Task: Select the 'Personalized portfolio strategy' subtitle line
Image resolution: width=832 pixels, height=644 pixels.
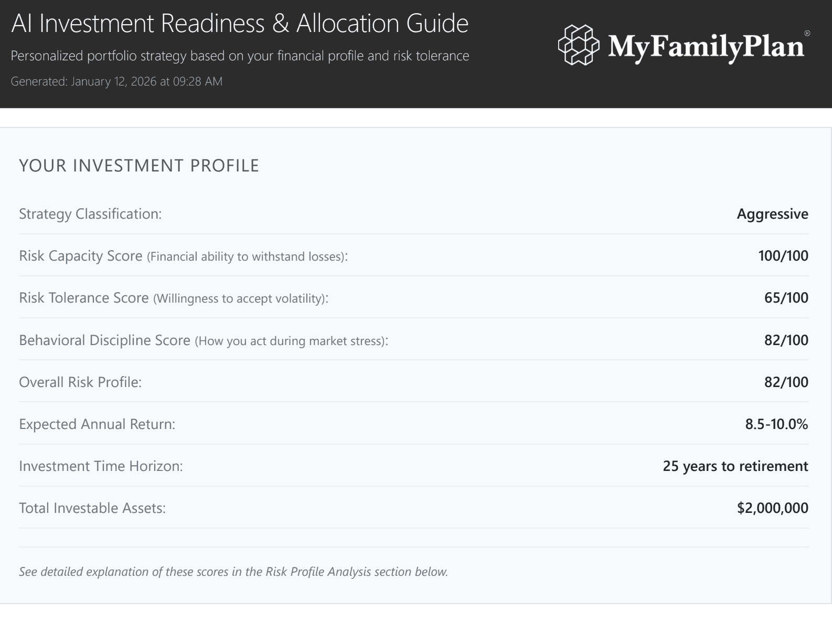Action: point(240,56)
